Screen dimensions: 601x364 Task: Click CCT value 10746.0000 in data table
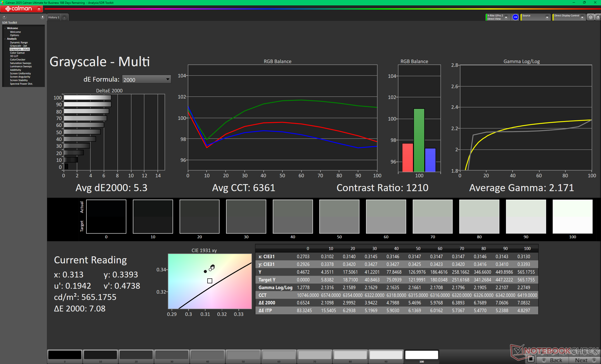click(x=308, y=295)
